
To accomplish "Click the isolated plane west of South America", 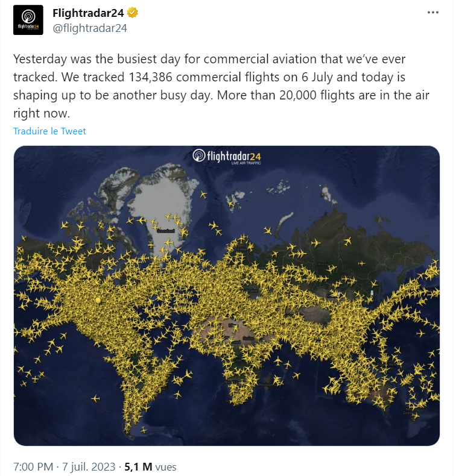I will coord(95,398).
